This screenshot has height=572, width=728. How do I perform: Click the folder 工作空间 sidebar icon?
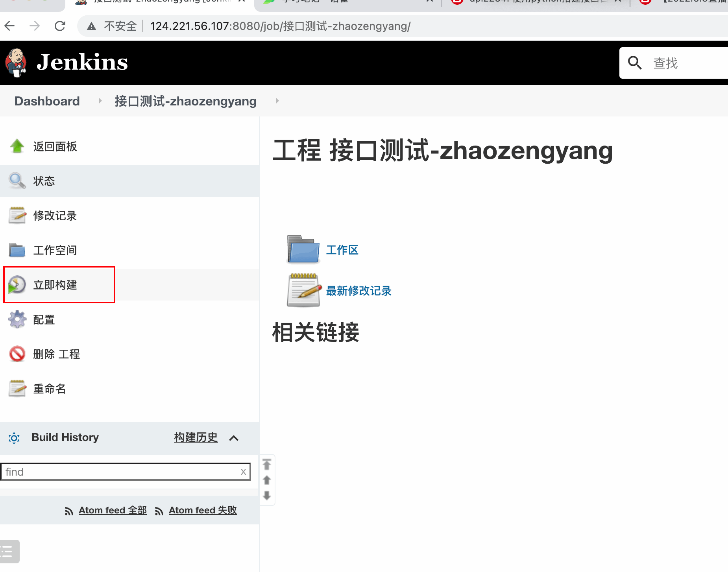(17, 250)
